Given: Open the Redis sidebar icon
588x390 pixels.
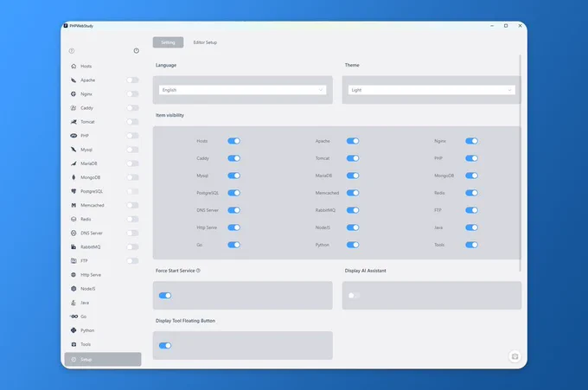Looking at the screenshot, I should click(x=73, y=219).
